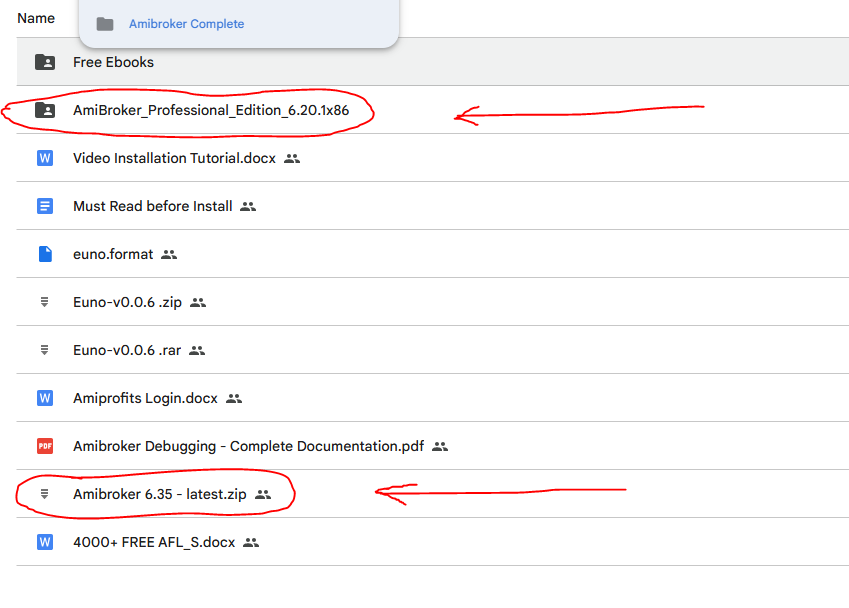Select Euno-v0.0.6 .rar file
849x608 pixels.
coord(127,350)
